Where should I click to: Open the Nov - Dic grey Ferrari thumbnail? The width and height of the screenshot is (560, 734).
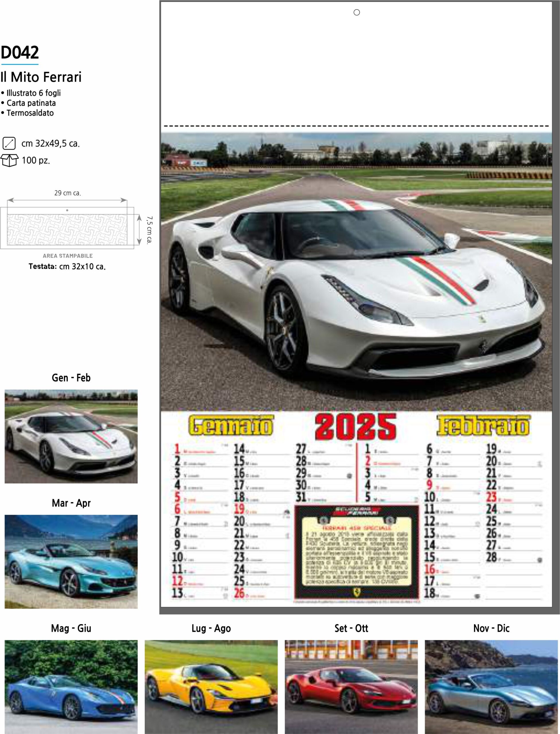click(x=491, y=687)
